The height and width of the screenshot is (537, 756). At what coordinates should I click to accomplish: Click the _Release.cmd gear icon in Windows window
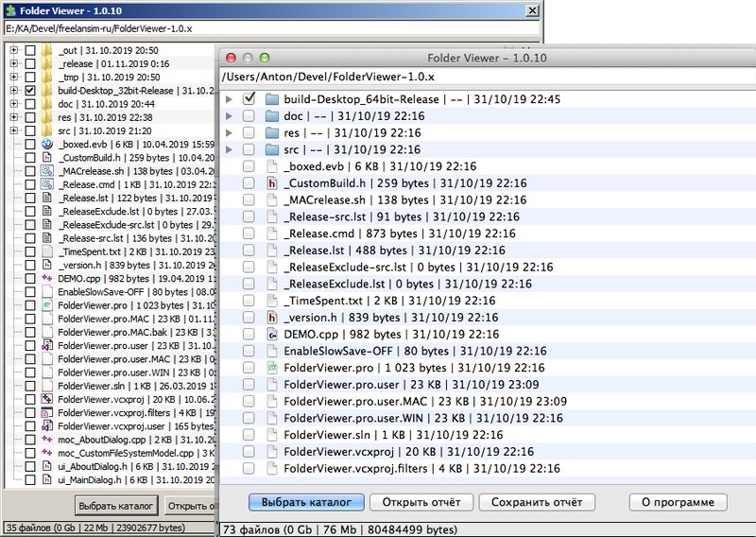pyautogui.click(x=46, y=184)
